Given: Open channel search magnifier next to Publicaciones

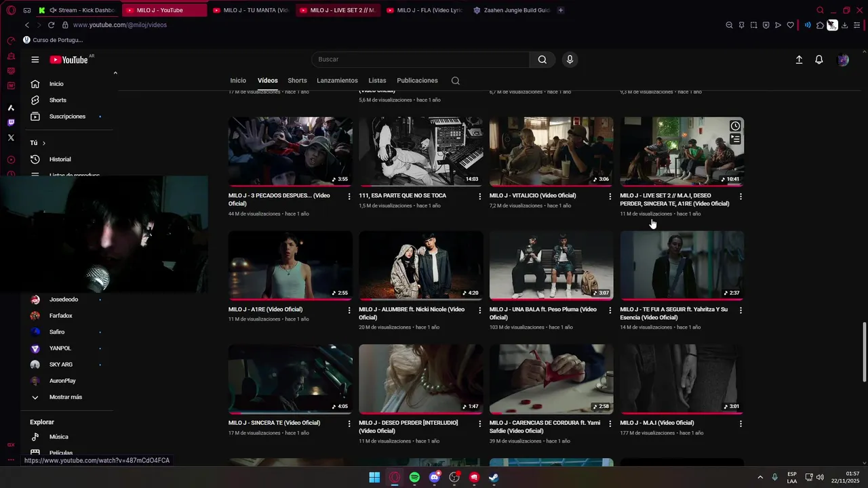Looking at the screenshot, I should [456, 81].
